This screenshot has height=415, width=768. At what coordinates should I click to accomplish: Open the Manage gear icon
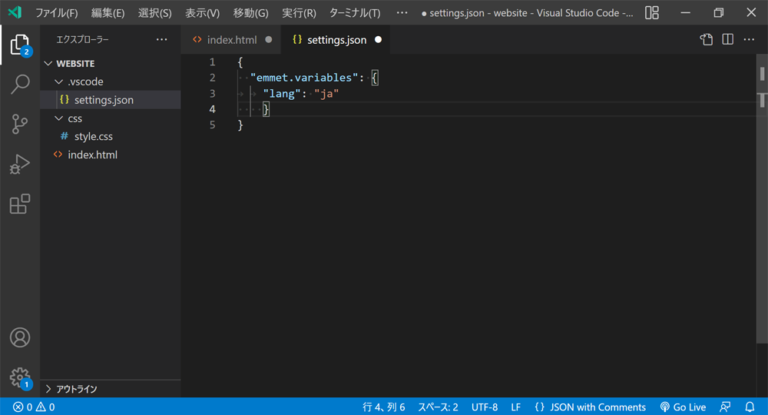(x=19, y=377)
